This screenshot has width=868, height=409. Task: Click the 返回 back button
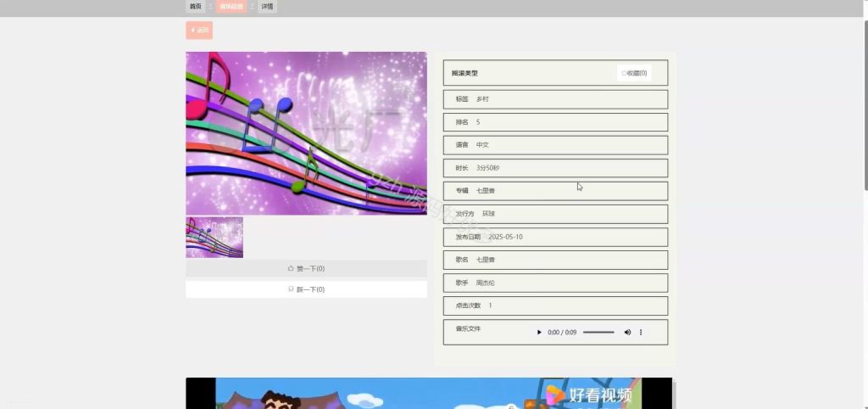coord(199,30)
